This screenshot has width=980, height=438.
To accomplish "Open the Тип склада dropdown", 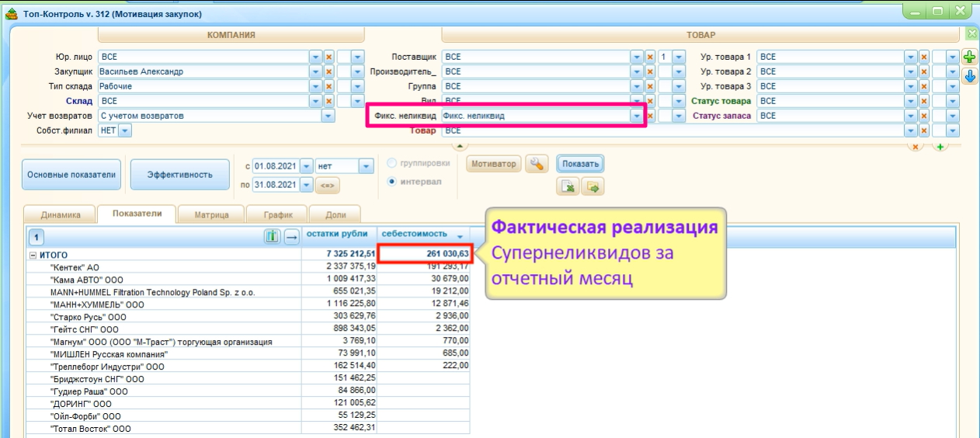I will tap(315, 86).
